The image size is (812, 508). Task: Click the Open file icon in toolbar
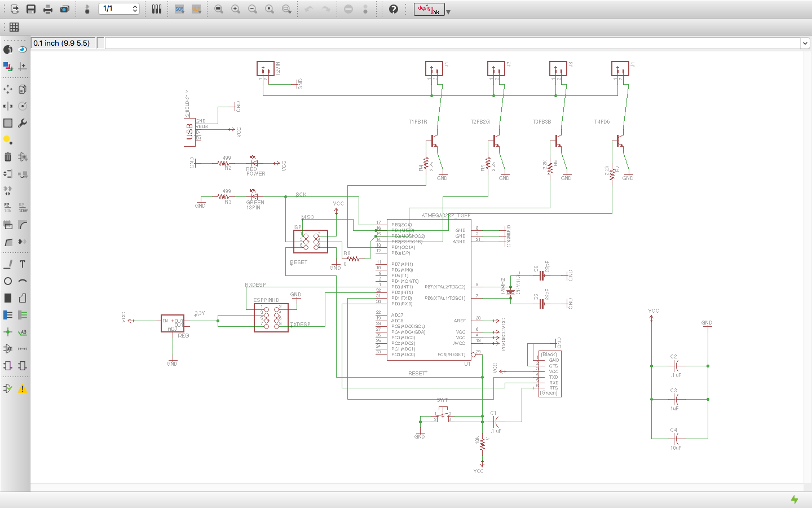pyautogui.click(x=15, y=9)
